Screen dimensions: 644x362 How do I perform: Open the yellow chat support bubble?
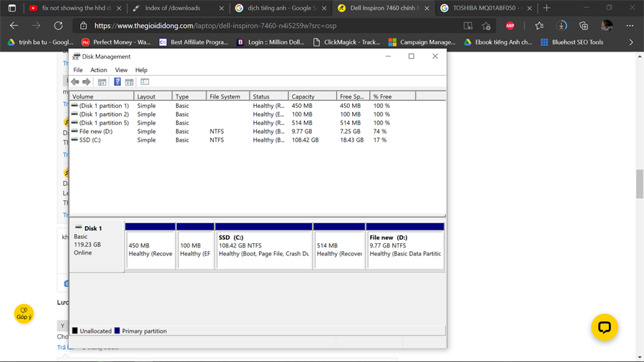tap(604, 327)
